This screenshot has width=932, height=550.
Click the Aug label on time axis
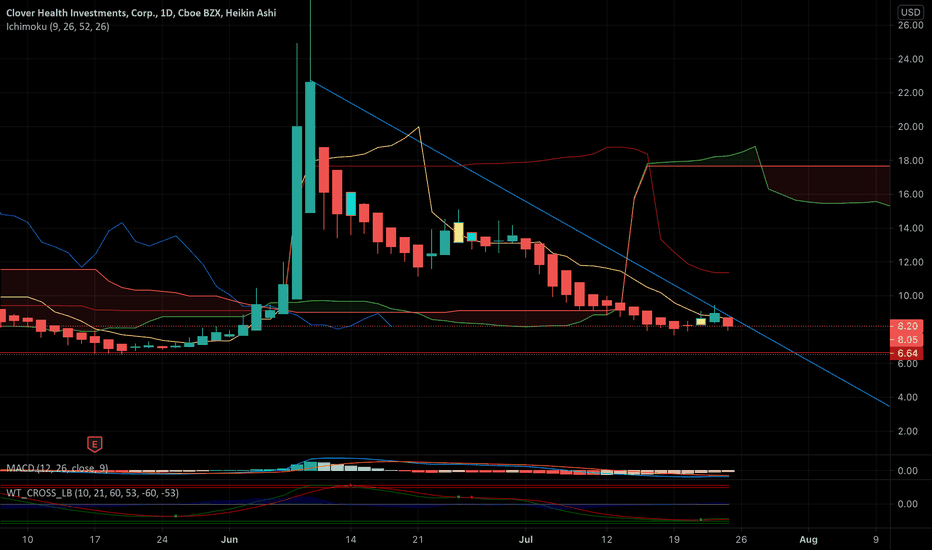click(x=808, y=540)
